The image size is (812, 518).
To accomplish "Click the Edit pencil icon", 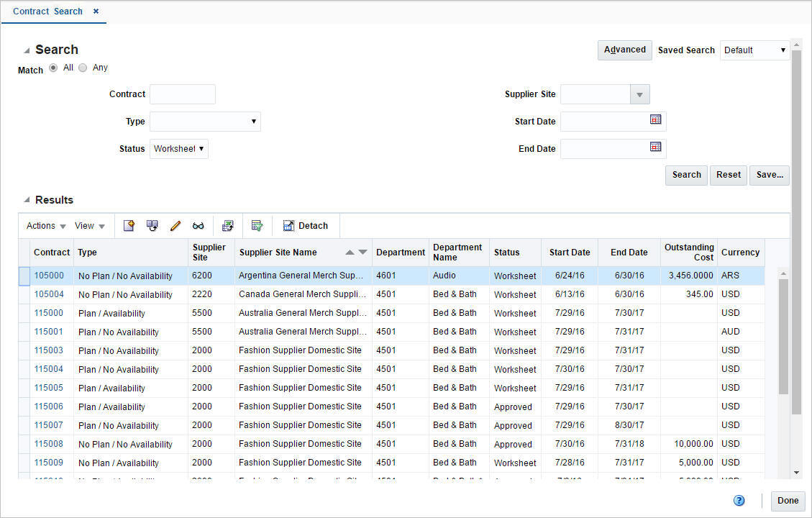I will (175, 225).
